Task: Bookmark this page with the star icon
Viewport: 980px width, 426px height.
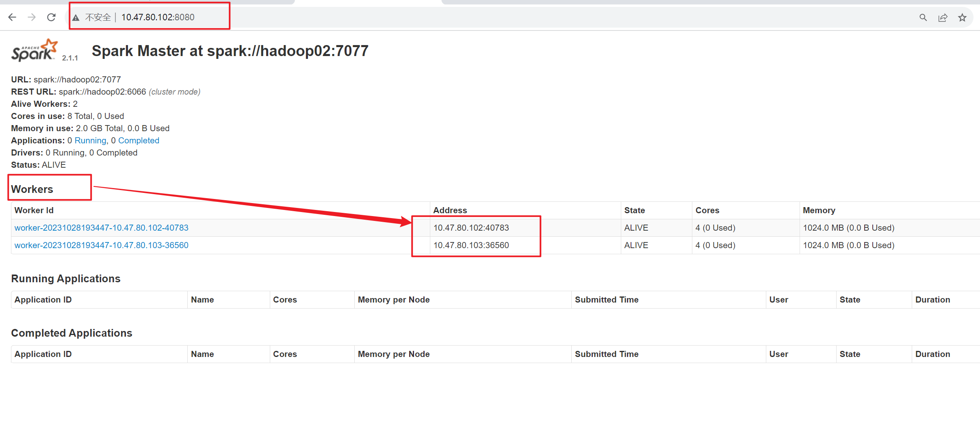Action: tap(962, 17)
